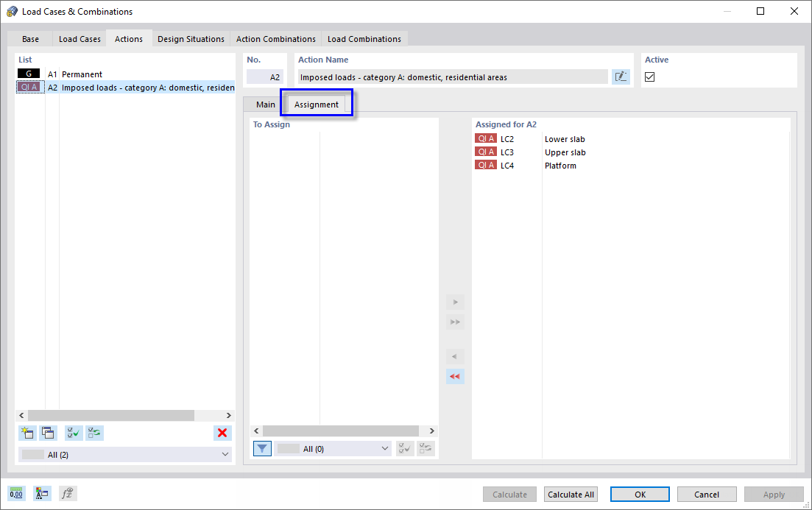The width and height of the screenshot is (812, 510).
Task: Click the RFEM app icon in title bar
Action: [x=12, y=11]
